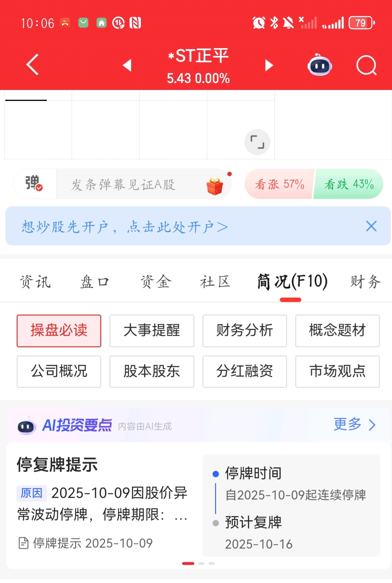Open 停牌提示 2025-10-09 document
This screenshot has width=392, height=583.
point(86,543)
